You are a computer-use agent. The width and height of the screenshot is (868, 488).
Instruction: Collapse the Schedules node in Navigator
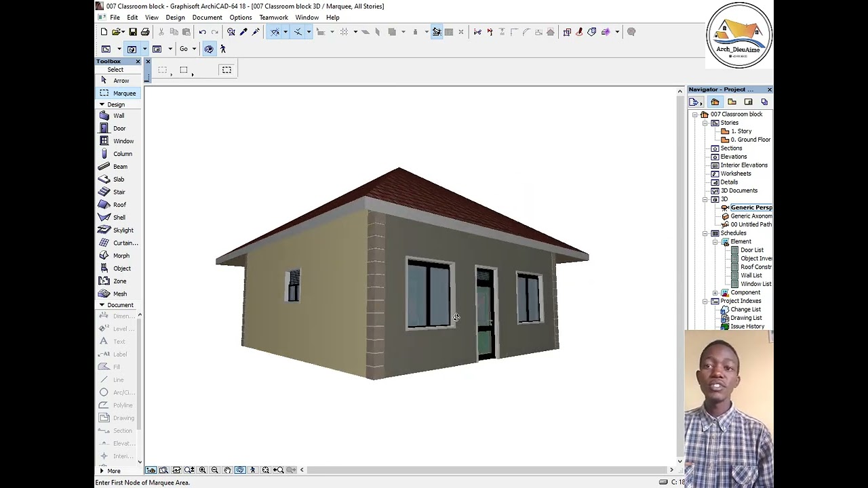tap(705, 233)
